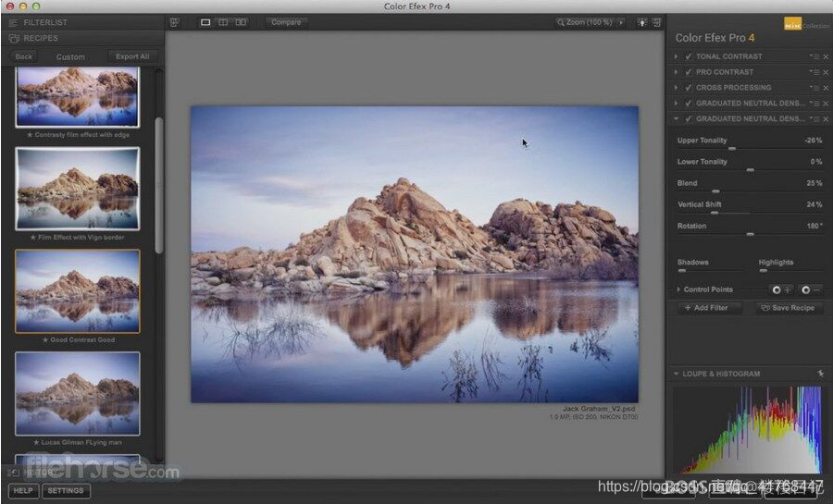Screen dimensions: 833x504
Task: Switch to single image view
Action: [x=205, y=22]
